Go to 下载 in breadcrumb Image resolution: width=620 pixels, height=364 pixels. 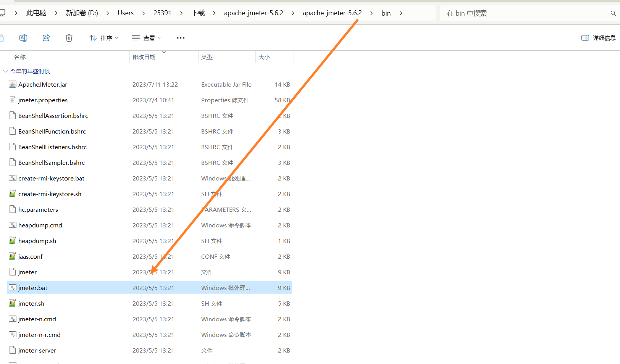[198, 13]
